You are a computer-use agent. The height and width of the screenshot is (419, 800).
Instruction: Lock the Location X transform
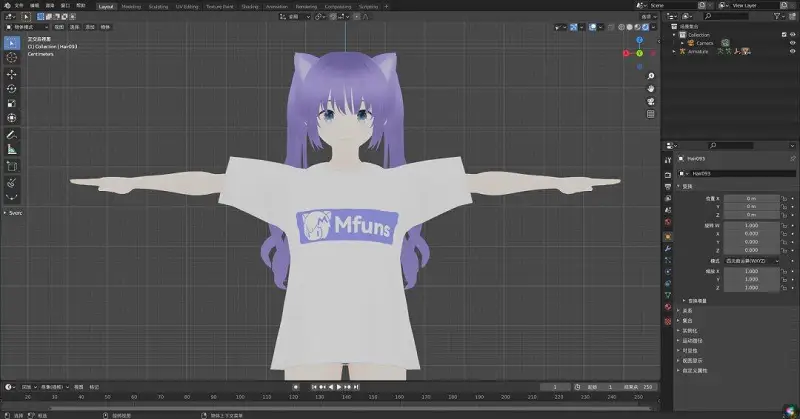pyautogui.click(x=784, y=199)
